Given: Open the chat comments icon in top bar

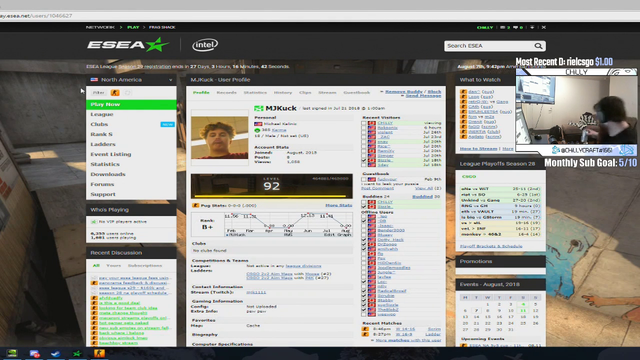Looking at the screenshot, I should [515, 27].
